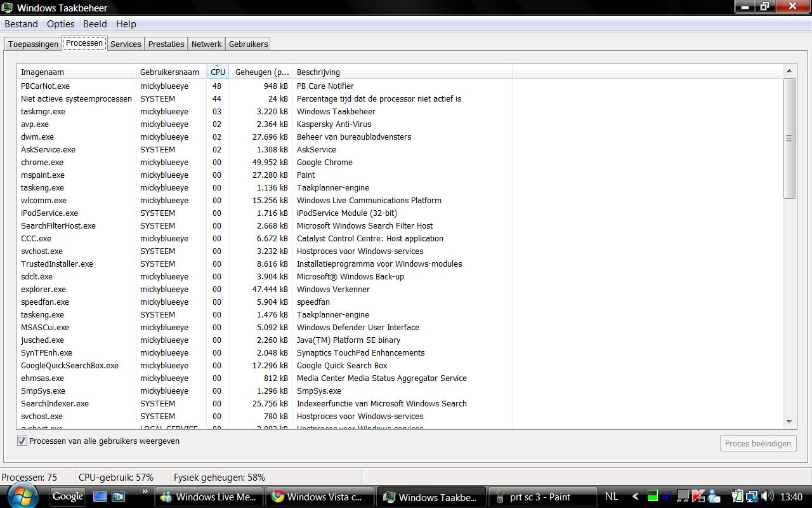Sort by the Imagenaam column header
Viewport: 812px width, 508px height.
click(x=76, y=72)
